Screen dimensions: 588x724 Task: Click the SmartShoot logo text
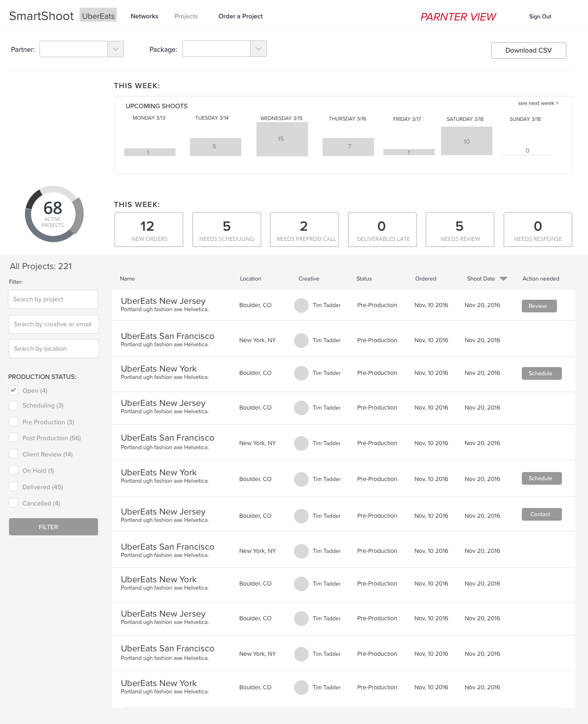[41, 16]
